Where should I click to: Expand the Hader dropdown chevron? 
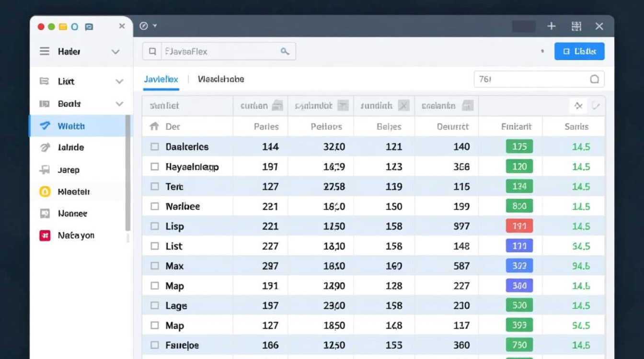tap(115, 52)
